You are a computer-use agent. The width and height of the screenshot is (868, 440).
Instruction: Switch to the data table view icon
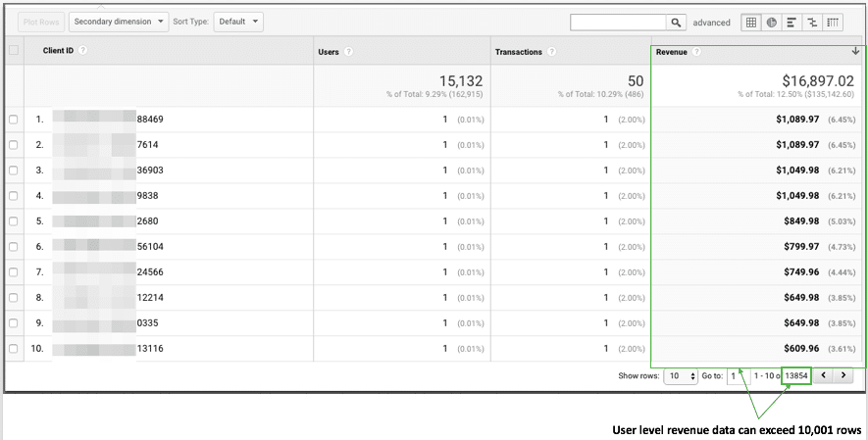tap(751, 22)
